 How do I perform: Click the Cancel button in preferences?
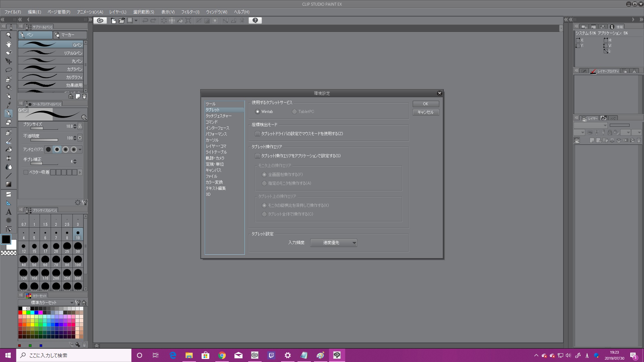click(425, 112)
